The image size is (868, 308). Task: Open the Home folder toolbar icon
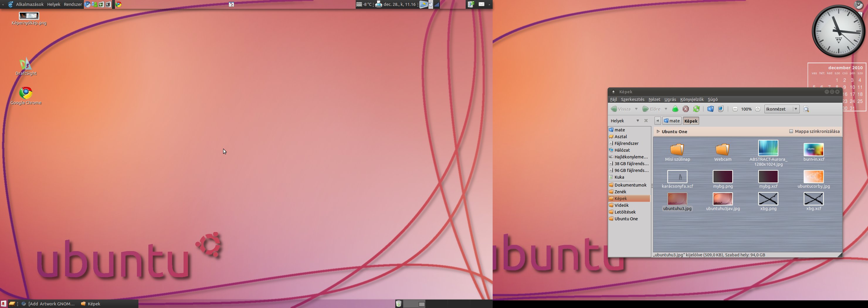[x=710, y=109]
